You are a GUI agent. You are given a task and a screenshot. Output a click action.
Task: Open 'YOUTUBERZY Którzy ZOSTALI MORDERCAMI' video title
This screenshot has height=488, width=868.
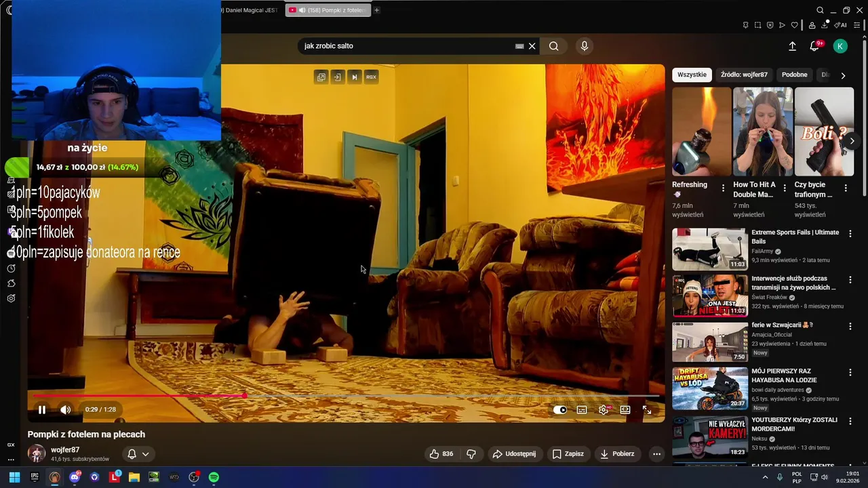click(794, 424)
